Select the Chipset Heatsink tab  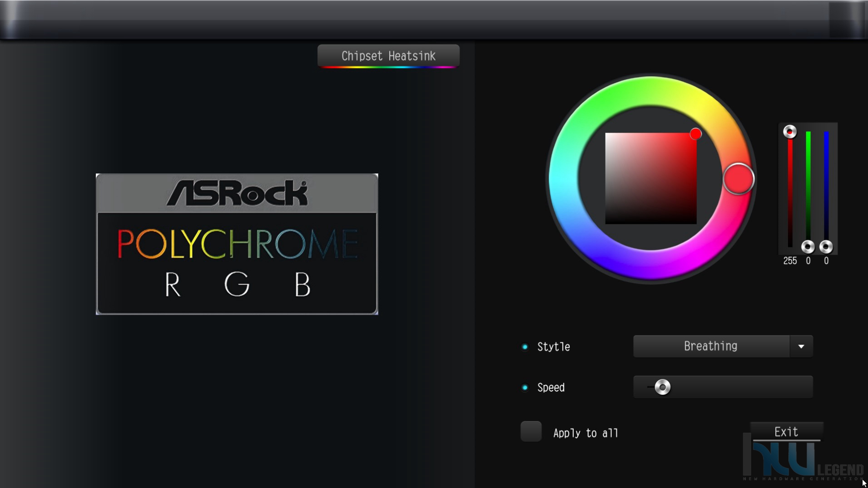tap(388, 56)
